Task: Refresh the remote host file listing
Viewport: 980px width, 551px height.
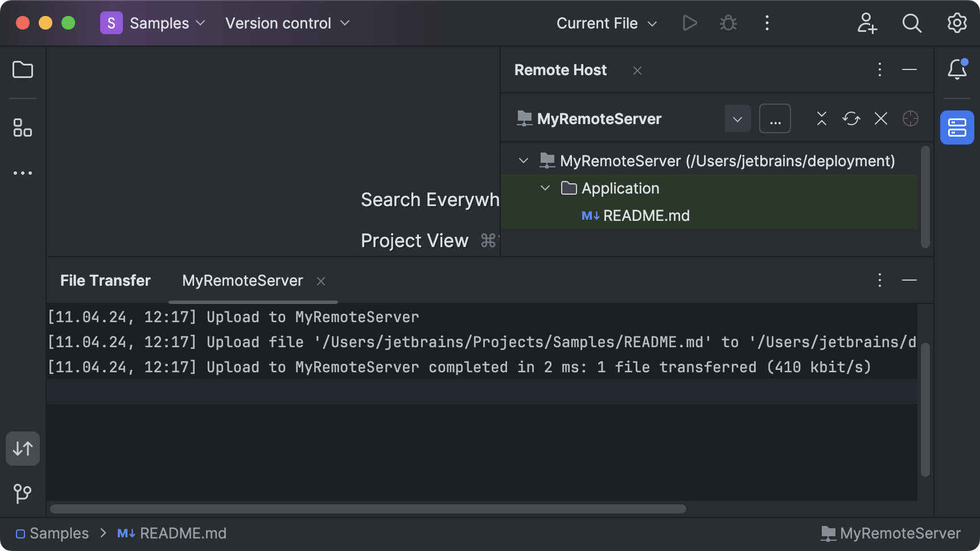Action: click(x=851, y=118)
